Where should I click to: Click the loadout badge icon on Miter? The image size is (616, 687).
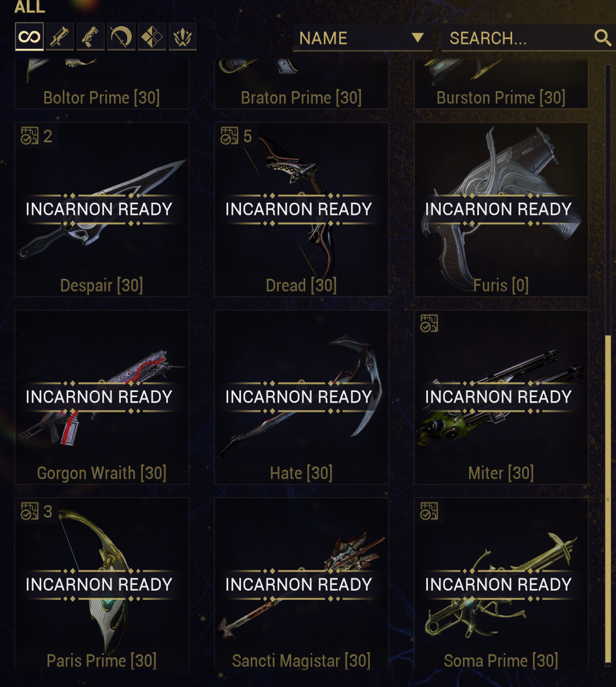coord(430,323)
